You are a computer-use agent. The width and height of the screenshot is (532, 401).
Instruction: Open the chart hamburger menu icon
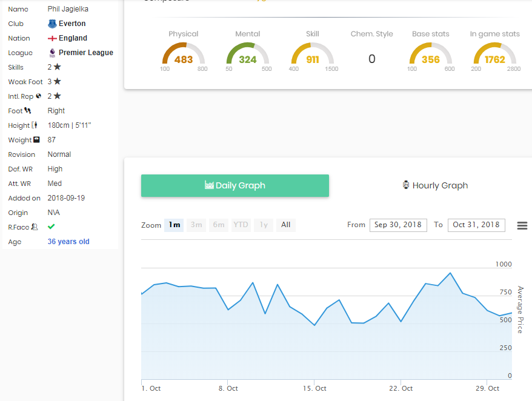[x=522, y=225]
